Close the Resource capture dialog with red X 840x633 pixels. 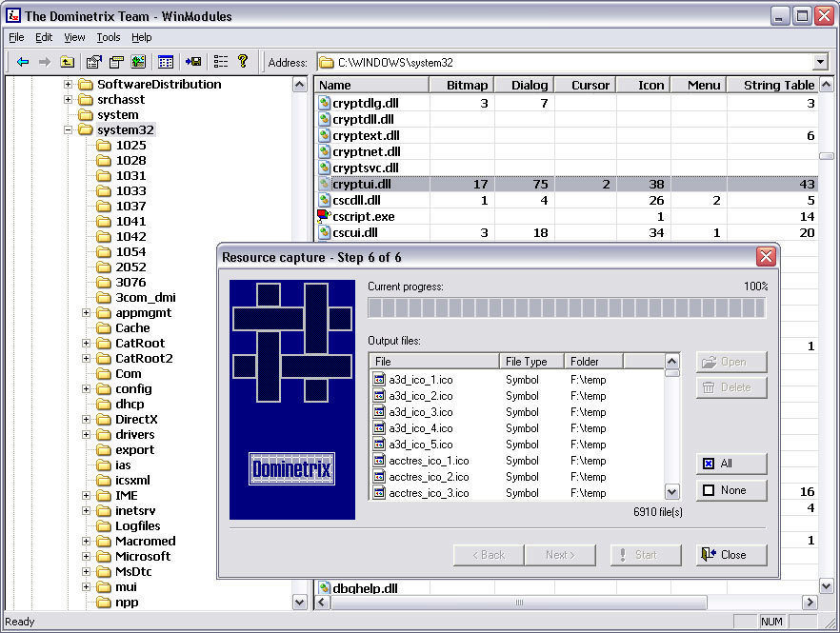(766, 256)
